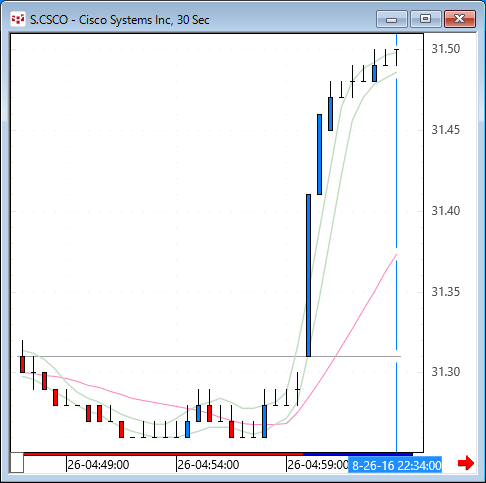Click the 26-04:49:00 time axis label
Viewport: 486px width, 483px height.
pyautogui.click(x=98, y=465)
